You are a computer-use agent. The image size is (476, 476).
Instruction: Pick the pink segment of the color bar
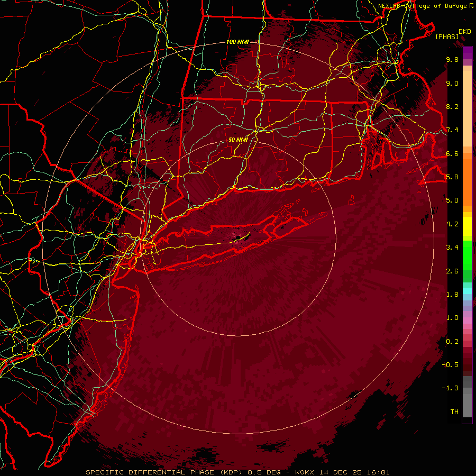(467, 321)
